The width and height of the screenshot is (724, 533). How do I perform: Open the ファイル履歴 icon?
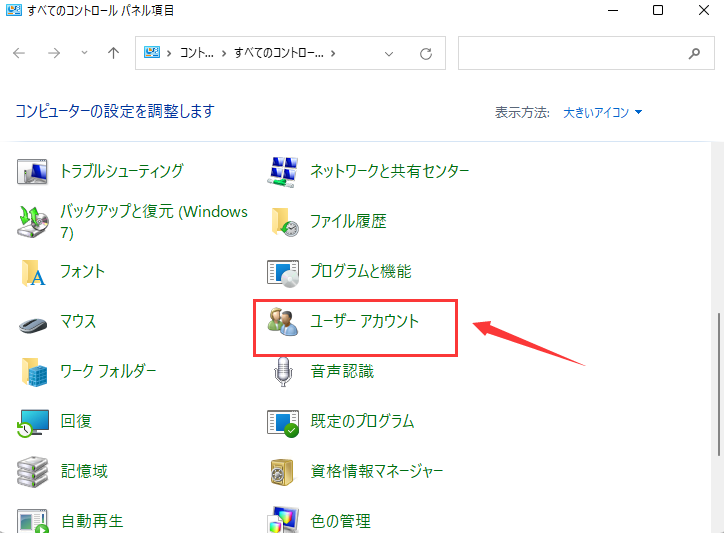(283, 222)
